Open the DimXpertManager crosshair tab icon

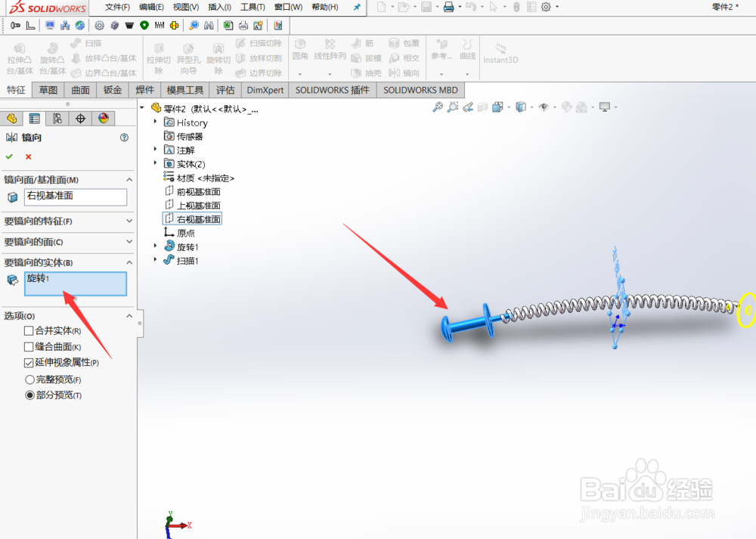point(81,119)
